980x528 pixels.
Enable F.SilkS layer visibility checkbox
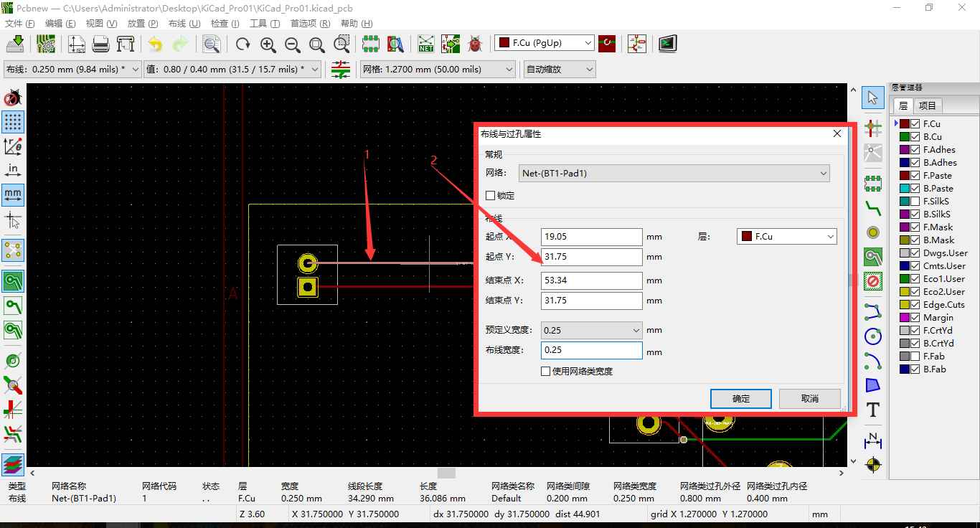click(915, 202)
